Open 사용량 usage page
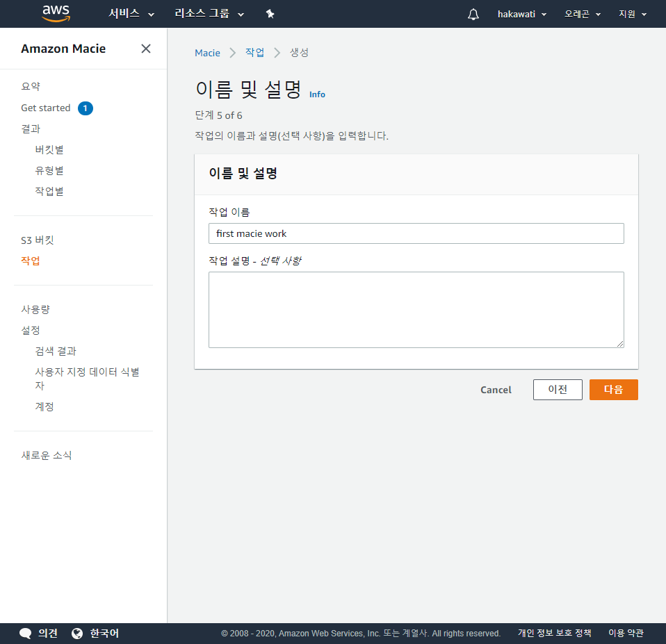The width and height of the screenshot is (666, 644). tap(35, 309)
